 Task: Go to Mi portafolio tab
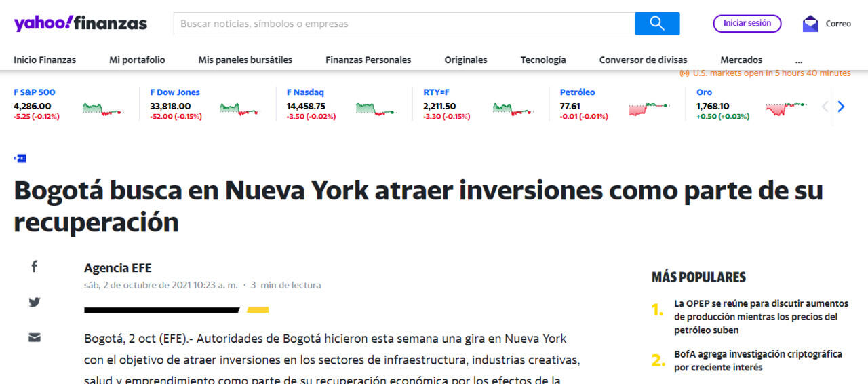tap(137, 60)
